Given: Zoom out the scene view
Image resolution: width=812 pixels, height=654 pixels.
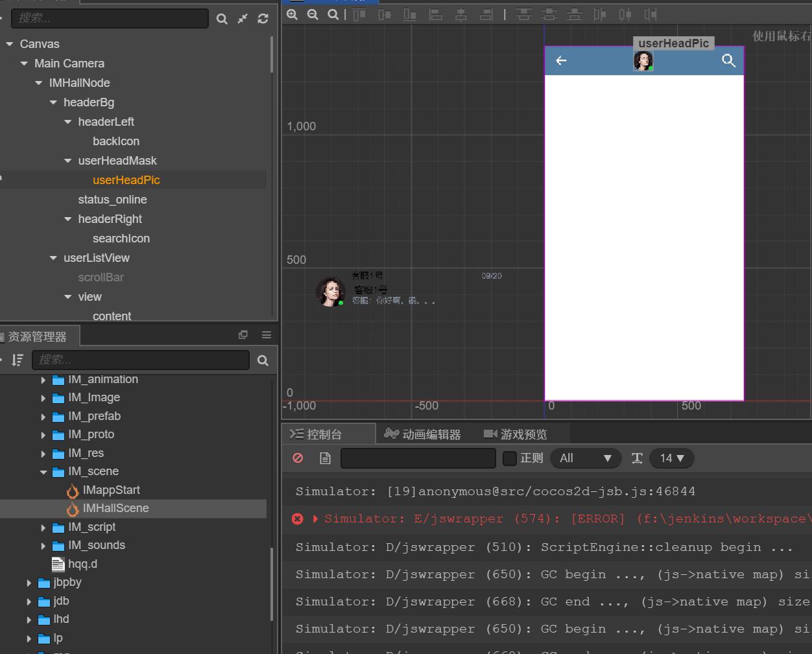Looking at the screenshot, I should (x=313, y=14).
